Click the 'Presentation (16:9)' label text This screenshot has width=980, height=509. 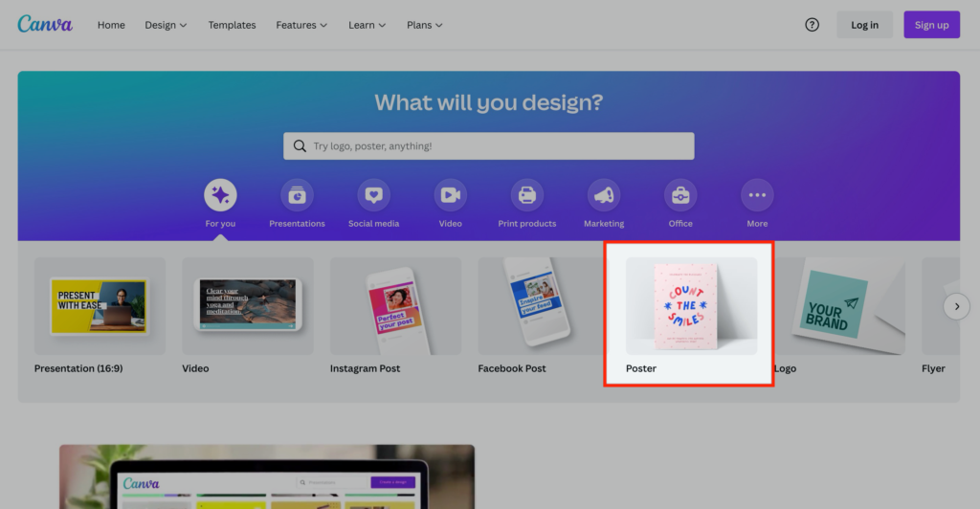click(78, 368)
